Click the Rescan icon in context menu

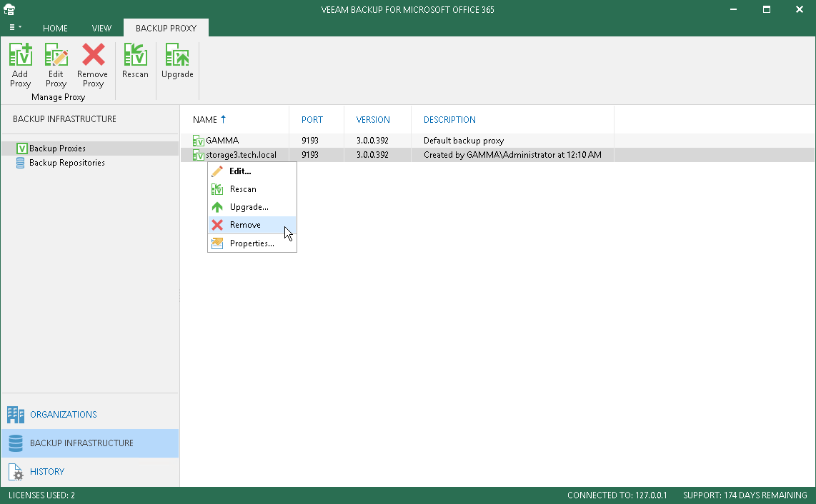(x=217, y=189)
